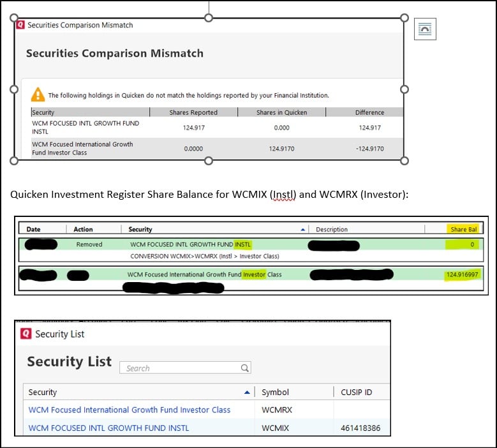Click the highlighted 0 share balance
The width and height of the screenshot is (497, 448).
472,244
